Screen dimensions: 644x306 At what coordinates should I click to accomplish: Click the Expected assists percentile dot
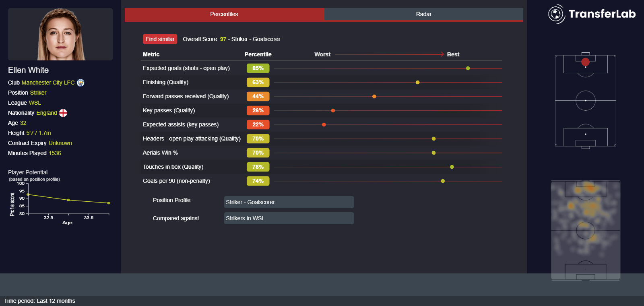tap(324, 125)
